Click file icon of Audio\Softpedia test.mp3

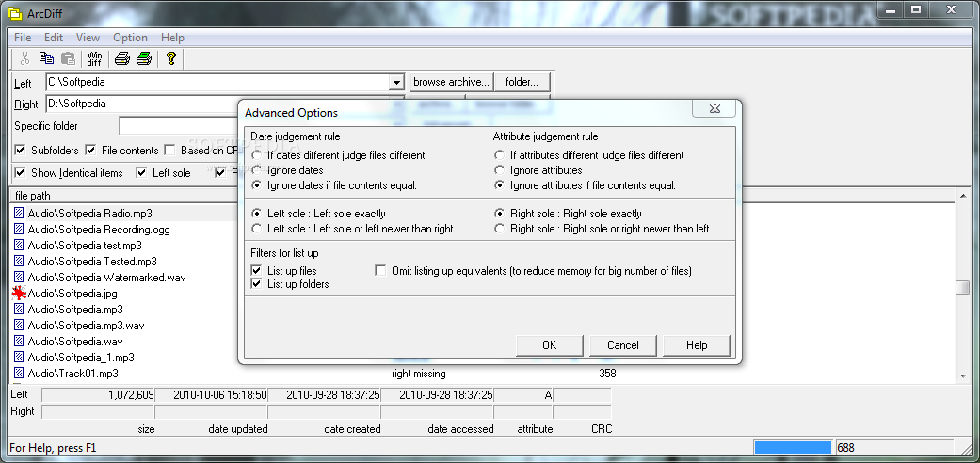(19, 245)
